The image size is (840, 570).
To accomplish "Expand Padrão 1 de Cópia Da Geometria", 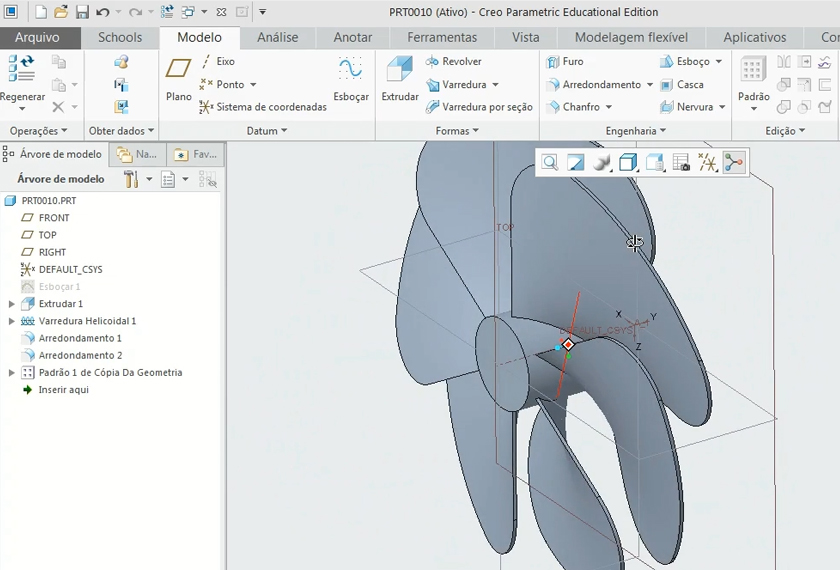I will click(12, 373).
